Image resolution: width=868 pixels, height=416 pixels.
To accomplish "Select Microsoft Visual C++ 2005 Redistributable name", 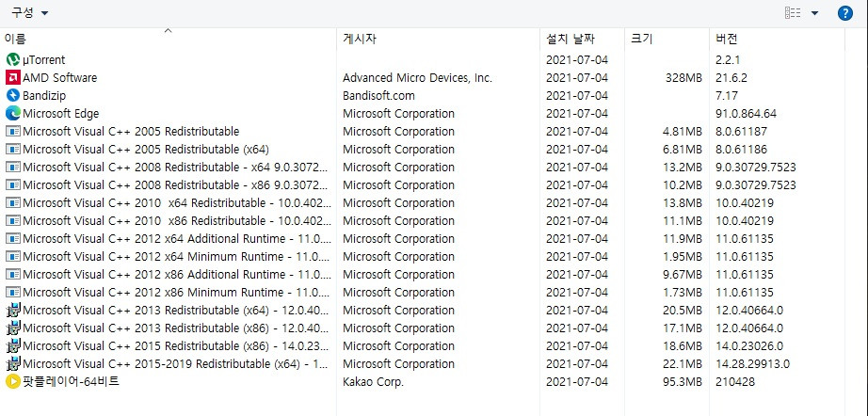I will tap(131, 131).
